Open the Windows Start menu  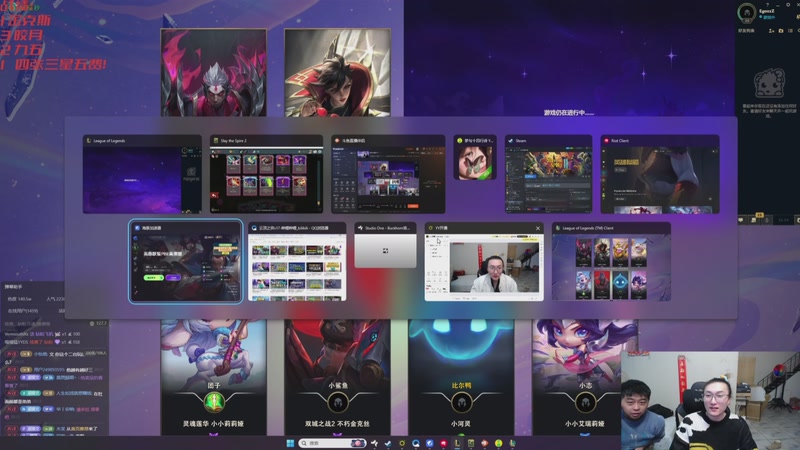(290, 443)
